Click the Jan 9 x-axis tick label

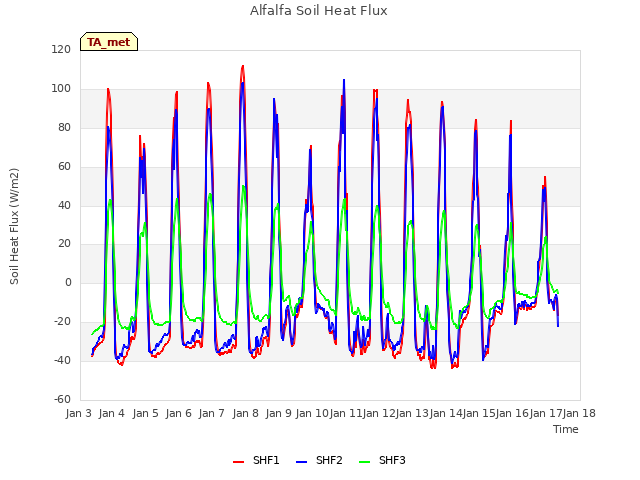click(278, 413)
